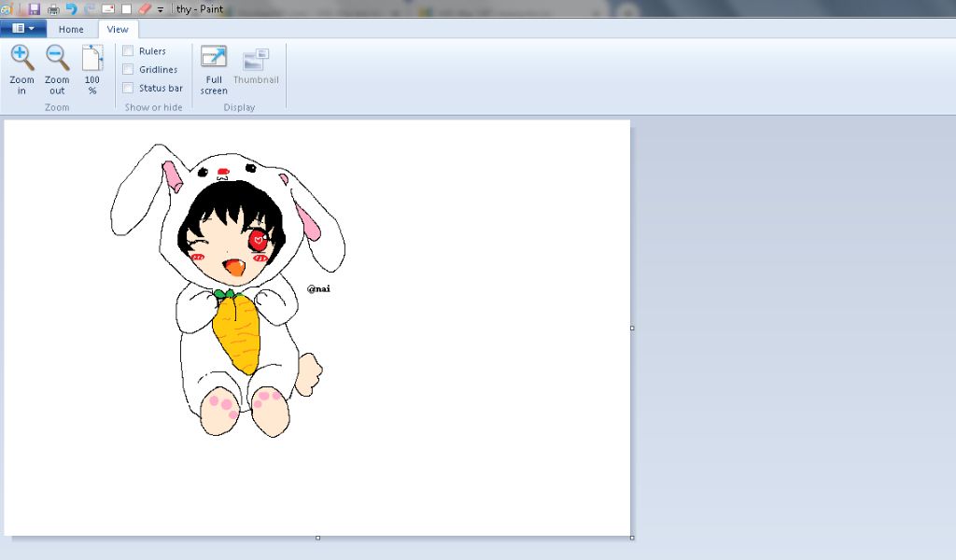The height and width of the screenshot is (560, 956).
Task: Click the @nai signature on the canvas
Action: click(318, 289)
